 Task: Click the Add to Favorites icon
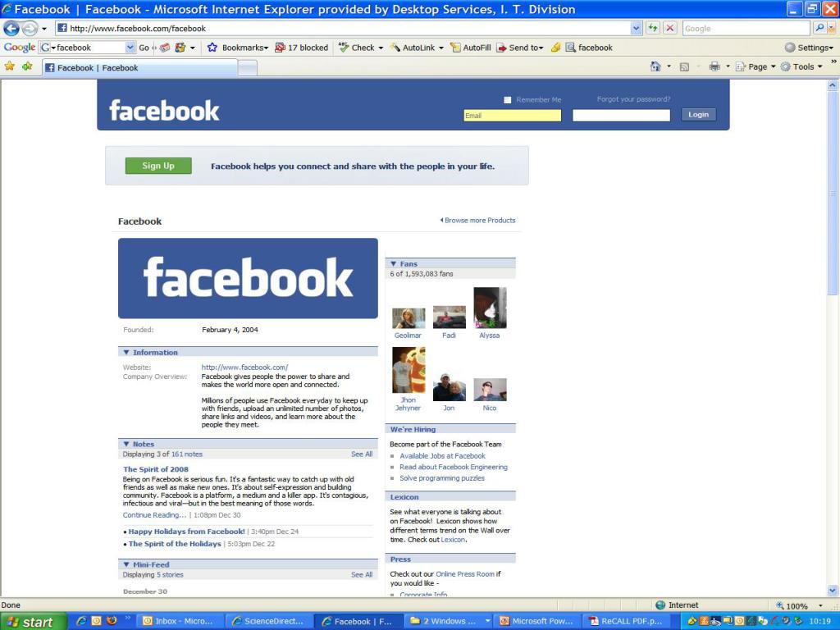(27, 66)
